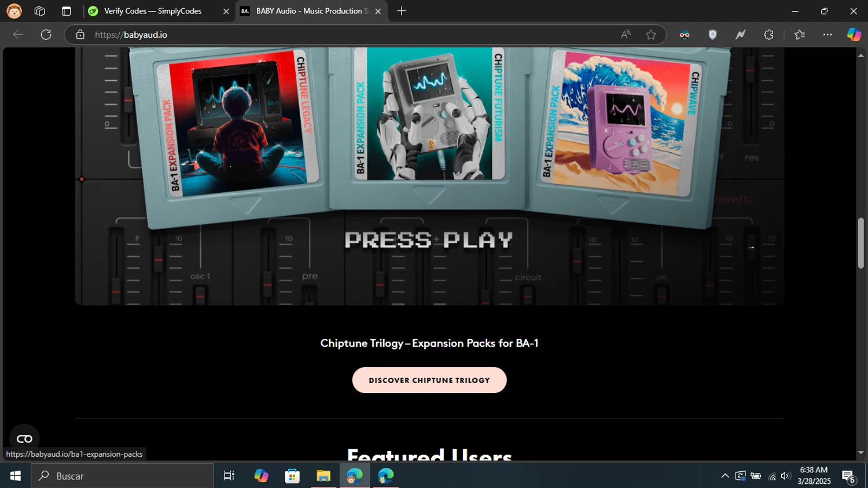
Task: Open Settings and more ellipsis menu
Action: (827, 35)
